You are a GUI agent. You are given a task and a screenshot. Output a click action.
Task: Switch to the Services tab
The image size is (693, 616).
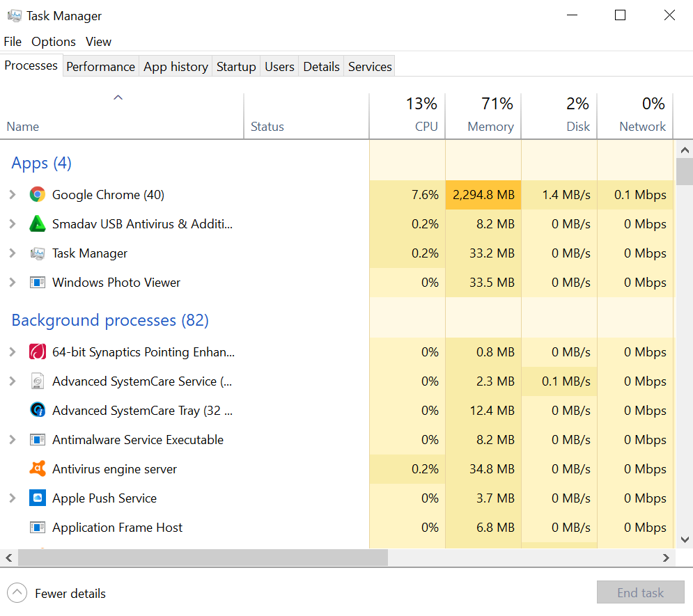369,66
